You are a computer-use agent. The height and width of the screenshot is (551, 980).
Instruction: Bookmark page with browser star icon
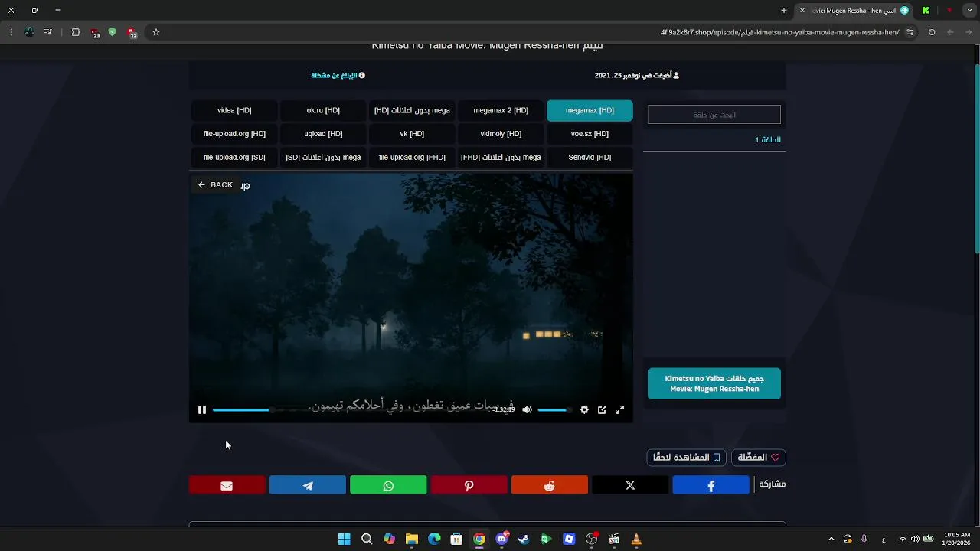156,32
